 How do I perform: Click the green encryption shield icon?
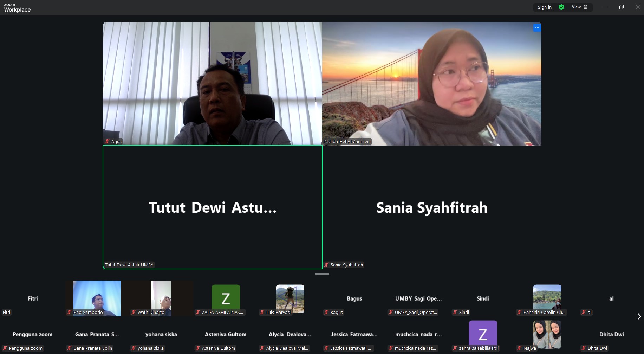561,7
